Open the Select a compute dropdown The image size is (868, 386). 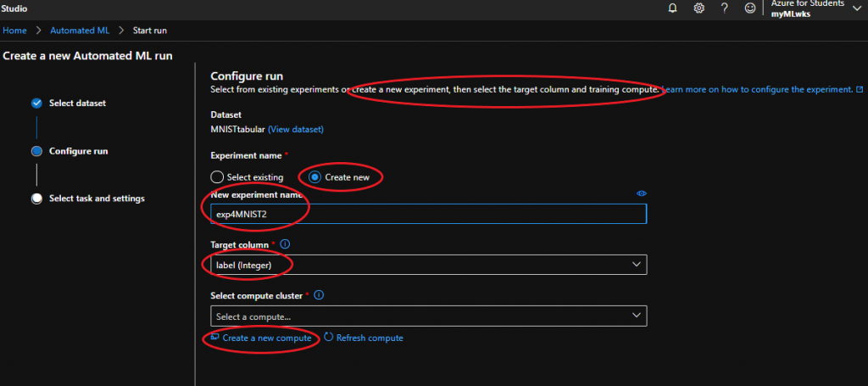428,316
